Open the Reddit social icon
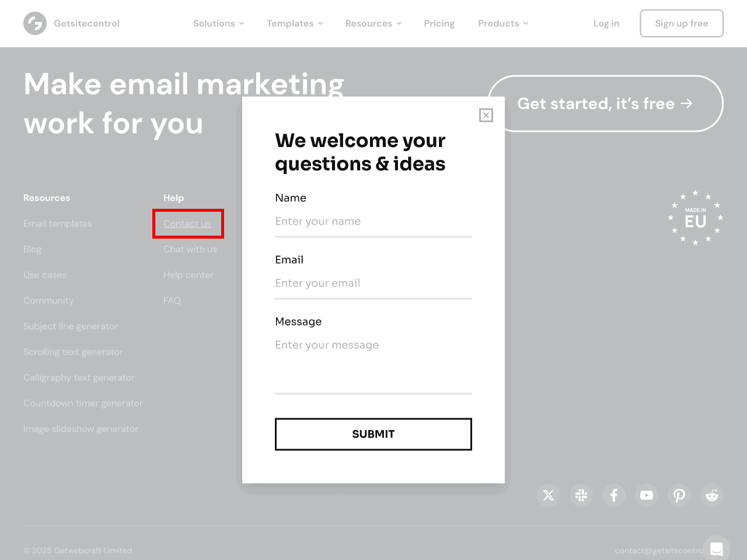747x560 pixels. pos(712,495)
